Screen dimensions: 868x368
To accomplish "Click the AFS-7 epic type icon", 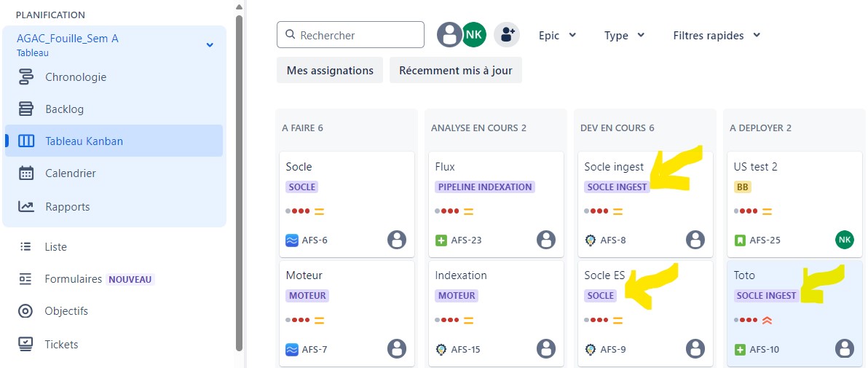I will tap(292, 350).
